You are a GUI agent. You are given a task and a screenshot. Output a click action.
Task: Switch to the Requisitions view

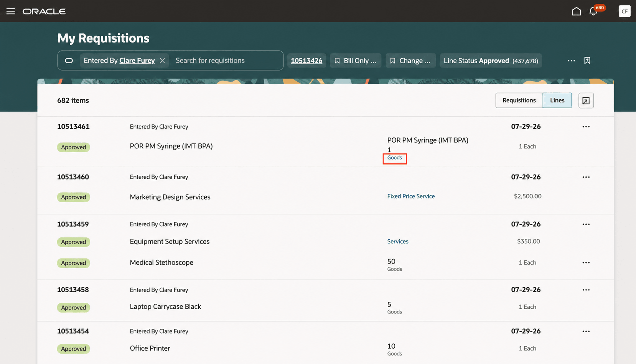[x=519, y=100]
